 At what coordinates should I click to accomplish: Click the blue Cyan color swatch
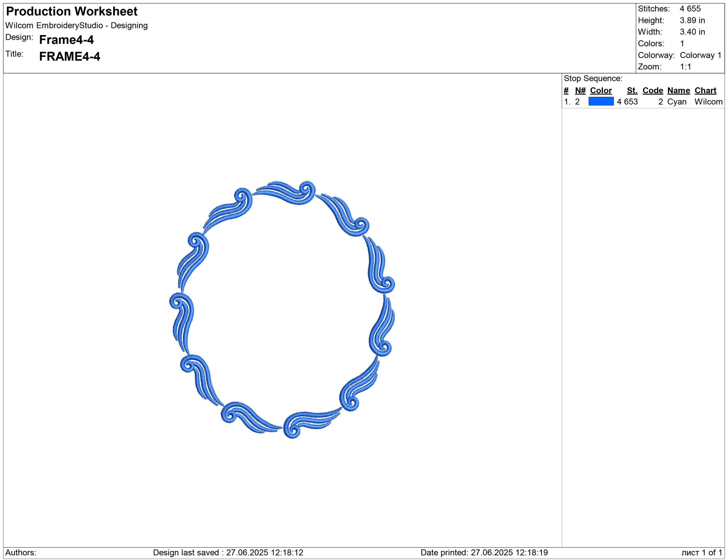coord(601,101)
